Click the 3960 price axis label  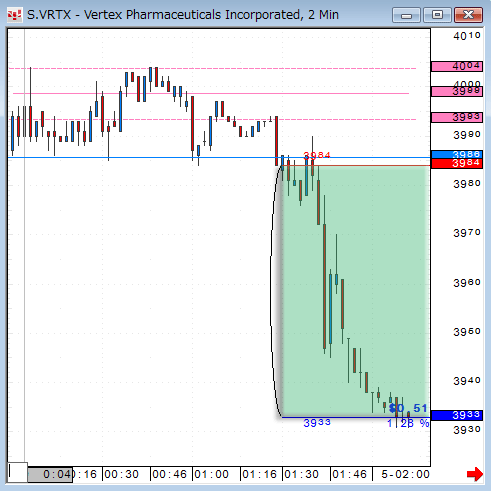click(467, 282)
